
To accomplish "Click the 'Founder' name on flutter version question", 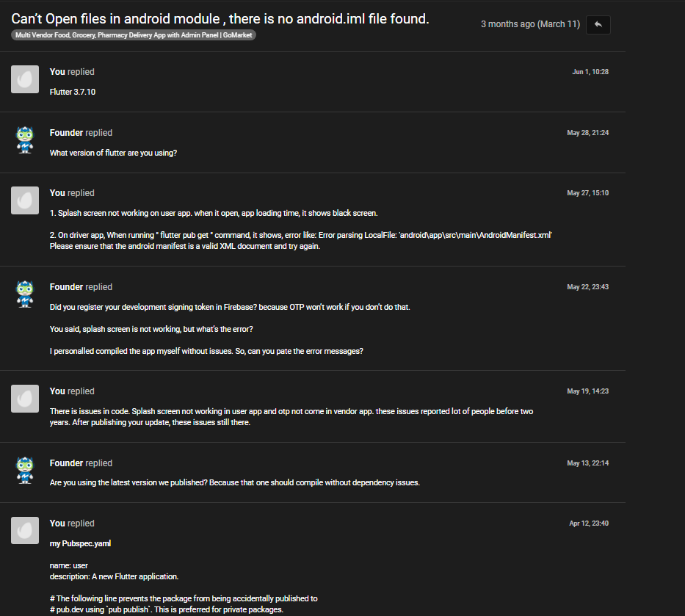I will coord(66,133).
